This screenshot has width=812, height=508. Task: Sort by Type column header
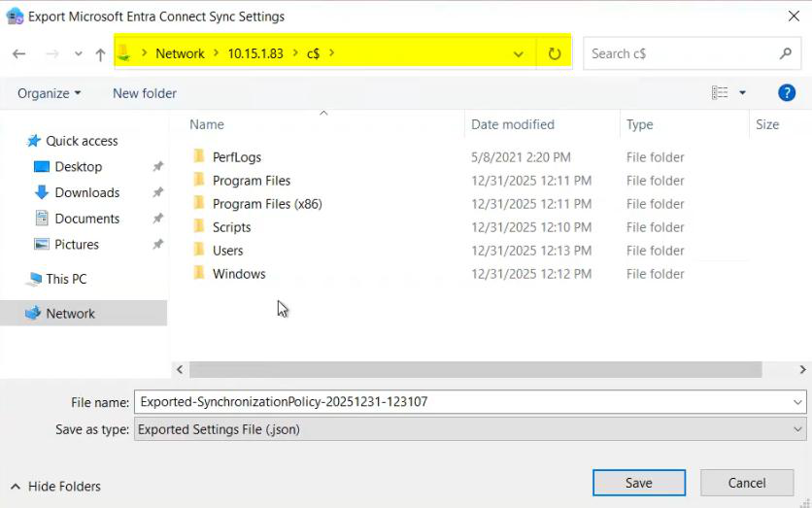click(639, 124)
